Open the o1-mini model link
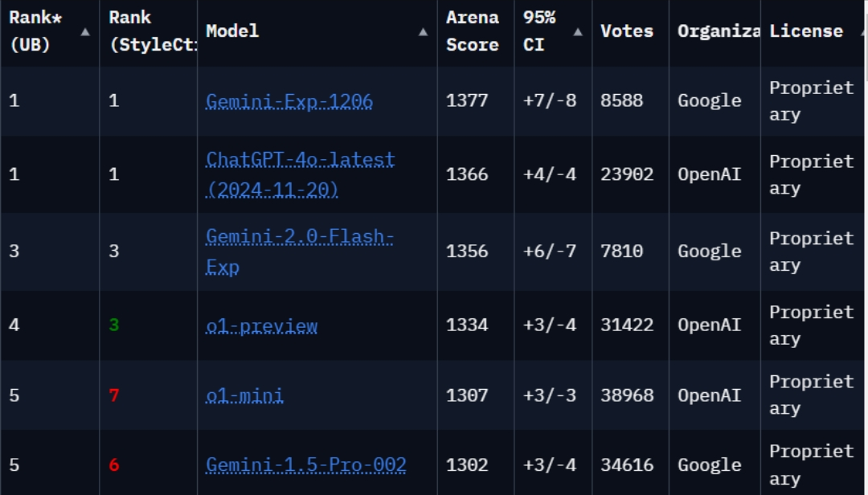 pyautogui.click(x=244, y=395)
